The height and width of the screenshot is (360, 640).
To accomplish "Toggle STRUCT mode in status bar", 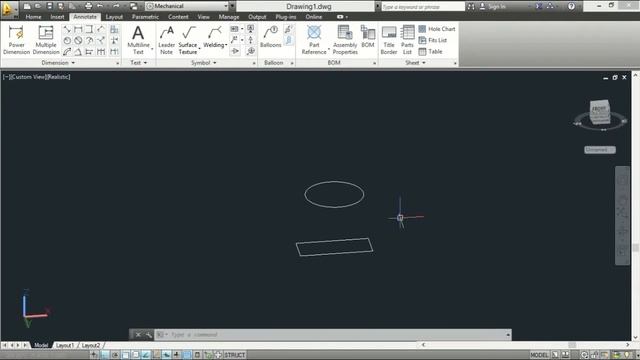I will click(235, 355).
